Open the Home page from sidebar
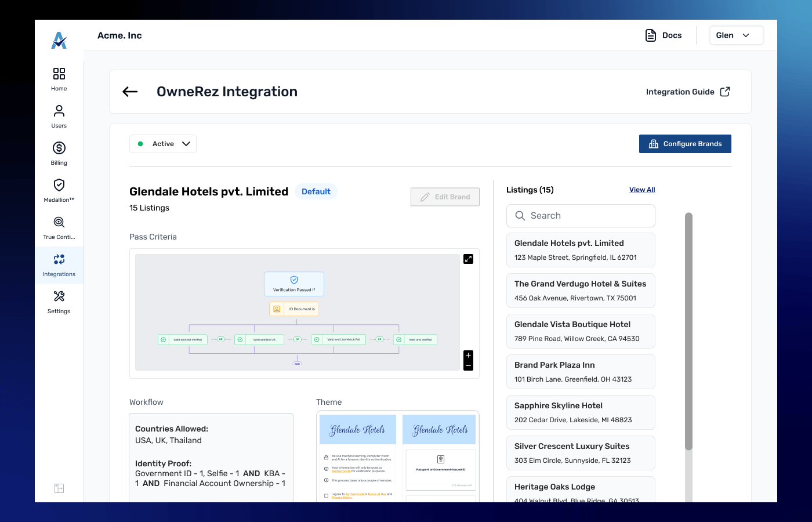Viewport: 812px width, 522px height. coord(59,79)
